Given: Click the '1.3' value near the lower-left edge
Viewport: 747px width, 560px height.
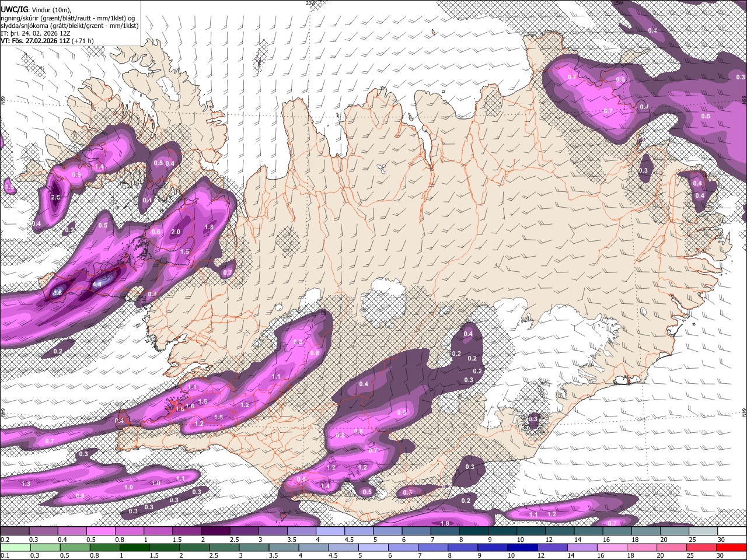Looking at the screenshot, I should (x=26, y=484).
